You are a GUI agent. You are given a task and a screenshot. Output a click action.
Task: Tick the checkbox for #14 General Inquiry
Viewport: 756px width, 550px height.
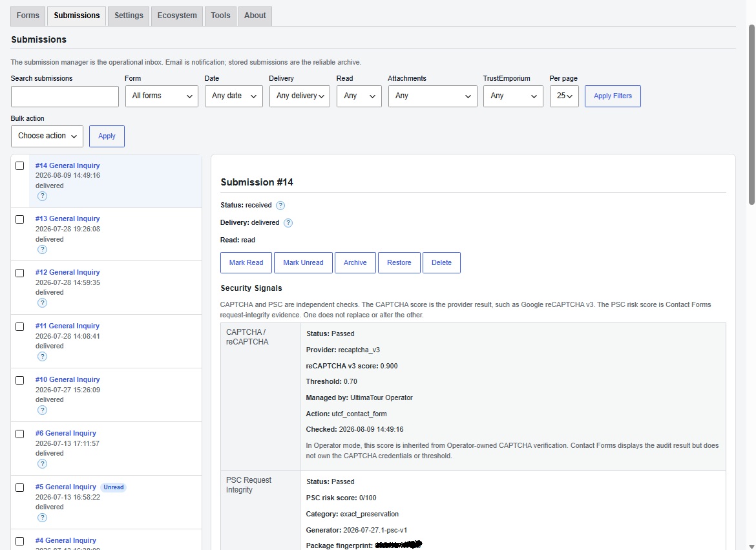[x=20, y=166]
